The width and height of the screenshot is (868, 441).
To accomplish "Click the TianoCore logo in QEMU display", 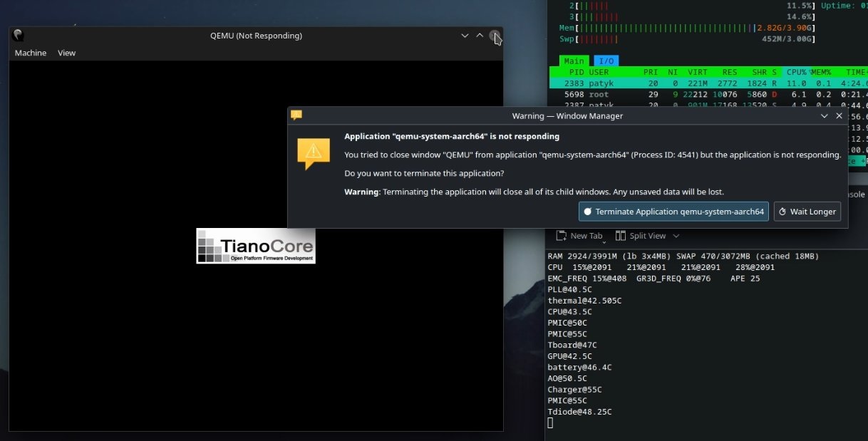I will (x=256, y=246).
